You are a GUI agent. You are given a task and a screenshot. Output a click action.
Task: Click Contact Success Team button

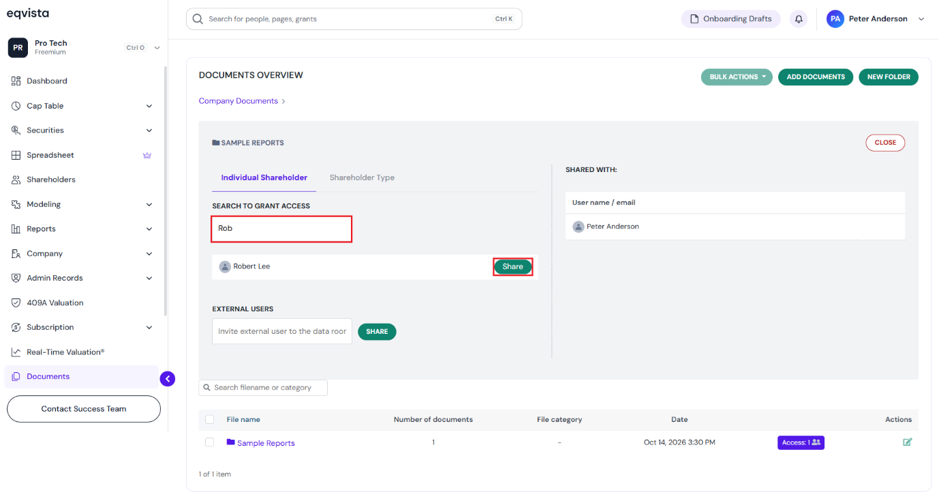84,409
